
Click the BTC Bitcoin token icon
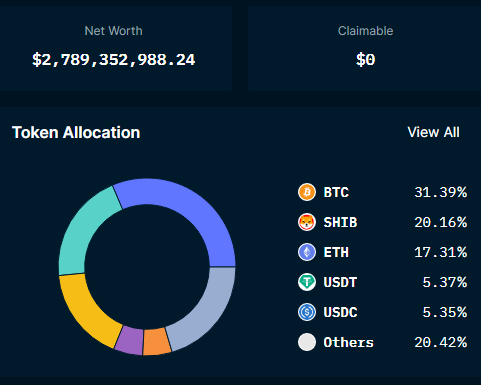tap(307, 192)
